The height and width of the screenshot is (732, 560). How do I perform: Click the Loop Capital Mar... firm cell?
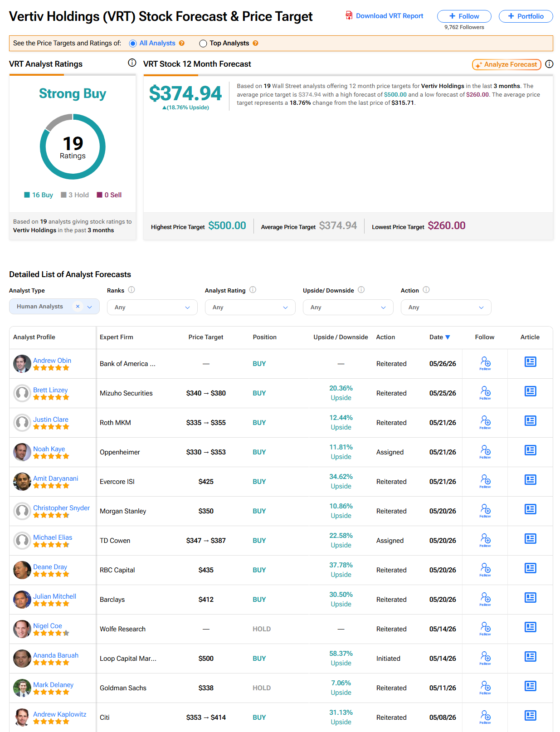[128, 659]
